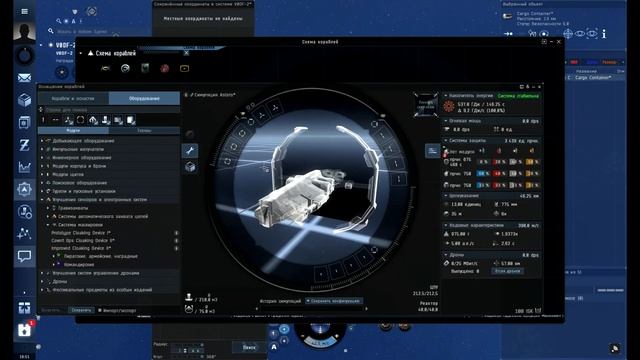640x360 pixels.
Task: Click the eye icon at top left of screen
Action: click(x=91, y=11)
